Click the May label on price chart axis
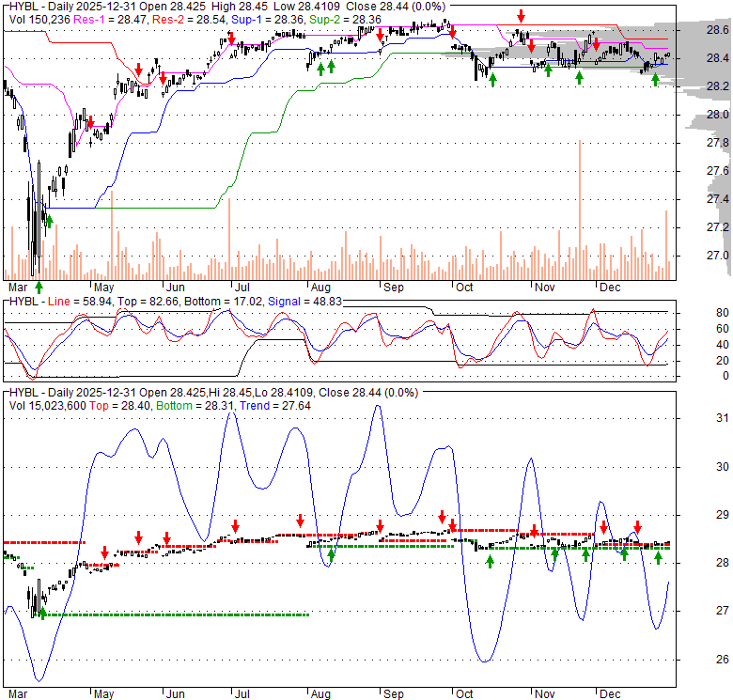 103,288
